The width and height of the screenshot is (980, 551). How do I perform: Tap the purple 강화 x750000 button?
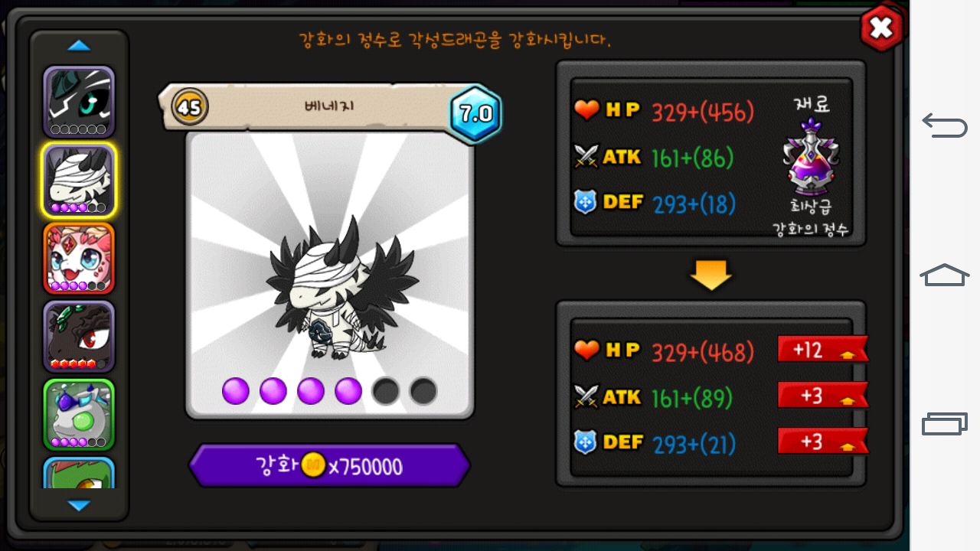point(329,465)
